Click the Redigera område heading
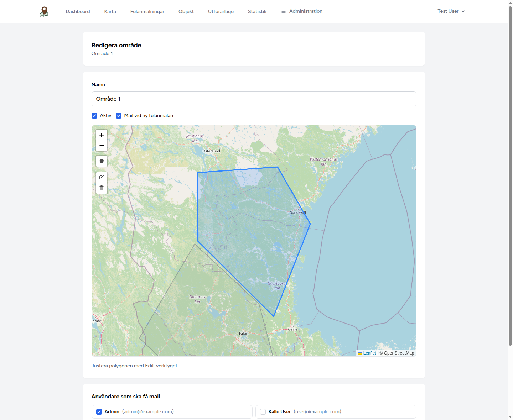Viewport: 513px width, 420px height. coord(116,45)
